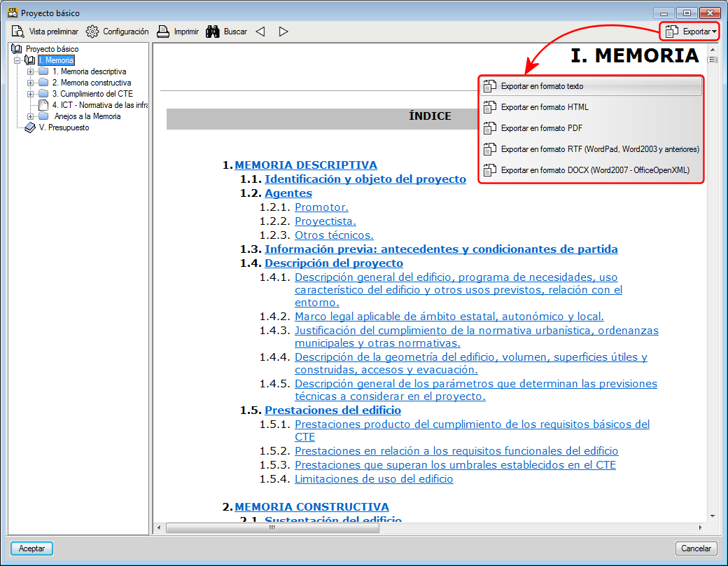The width and height of the screenshot is (728, 566).
Task: Click the previous page arrow icon
Action: [260, 31]
